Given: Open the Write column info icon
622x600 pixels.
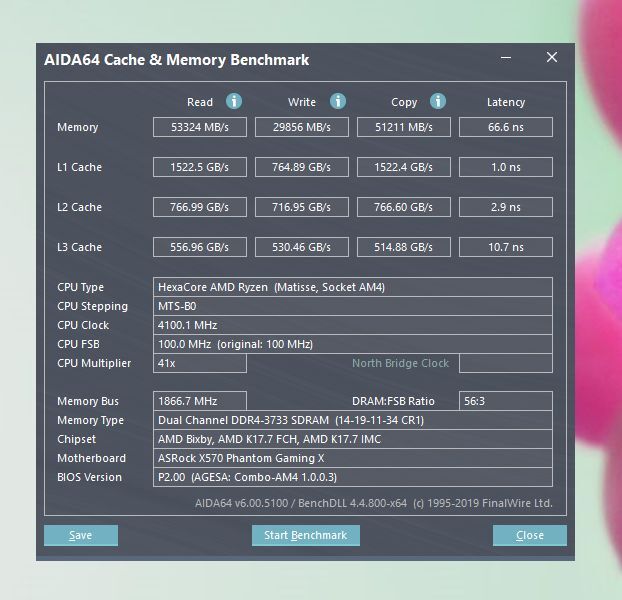Looking at the screenshot, I should click(338, 101).
